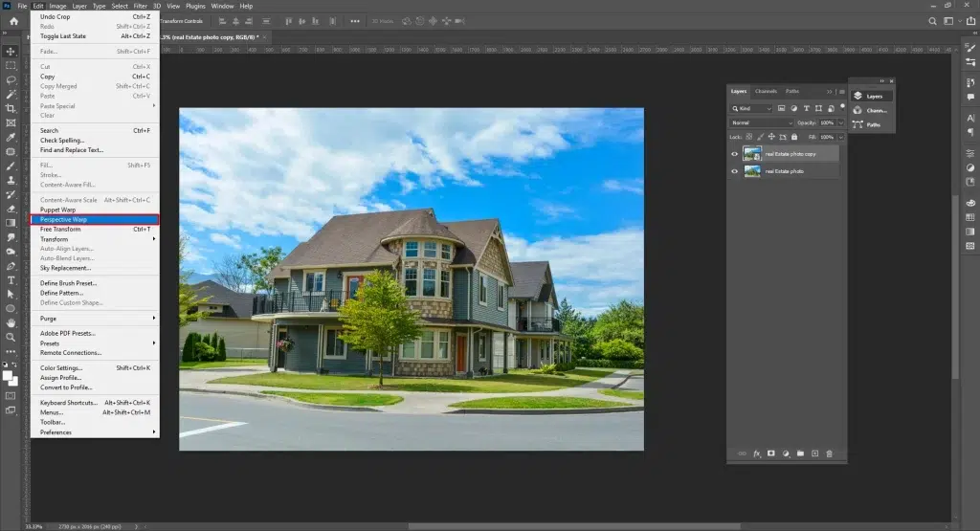
Task: Create new fill or adjustment layer
Action: click(x=786, y=454)
